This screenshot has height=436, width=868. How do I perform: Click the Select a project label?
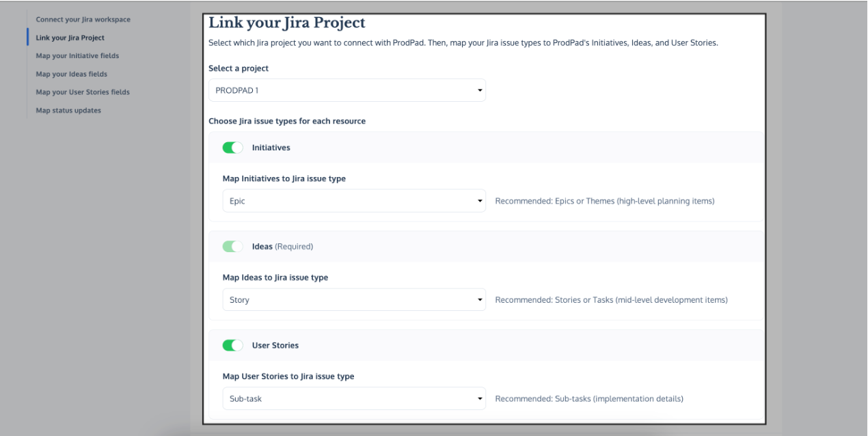(239, 68)
